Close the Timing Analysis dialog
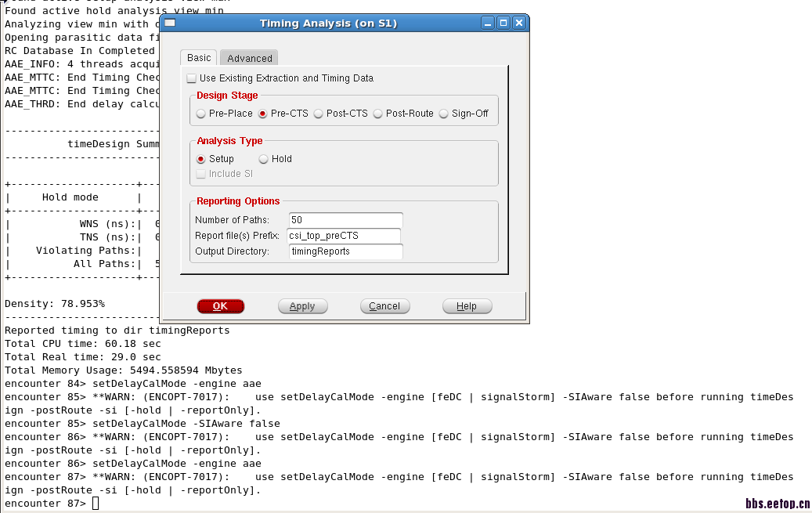 pyautogui.click(x=518, y=23)
